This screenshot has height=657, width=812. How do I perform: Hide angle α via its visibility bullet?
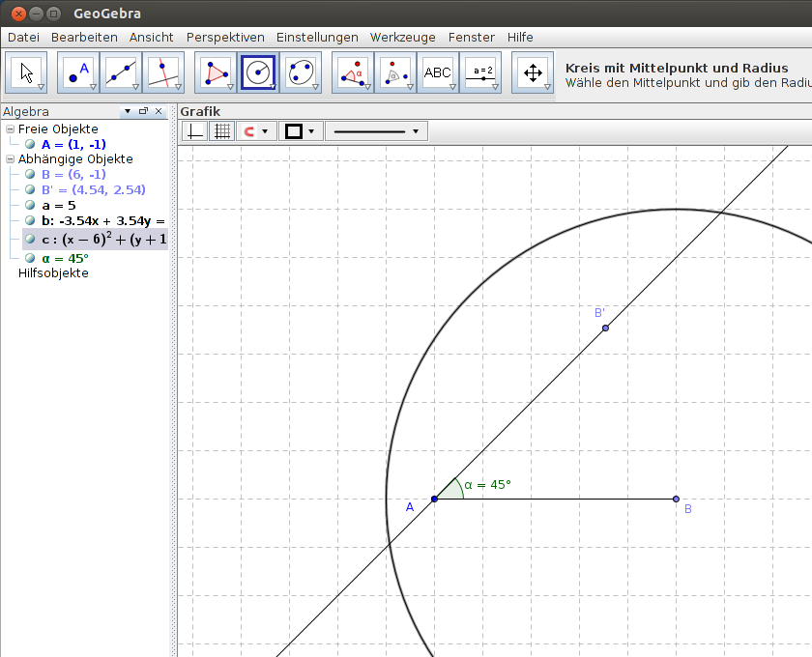(31, 258)
